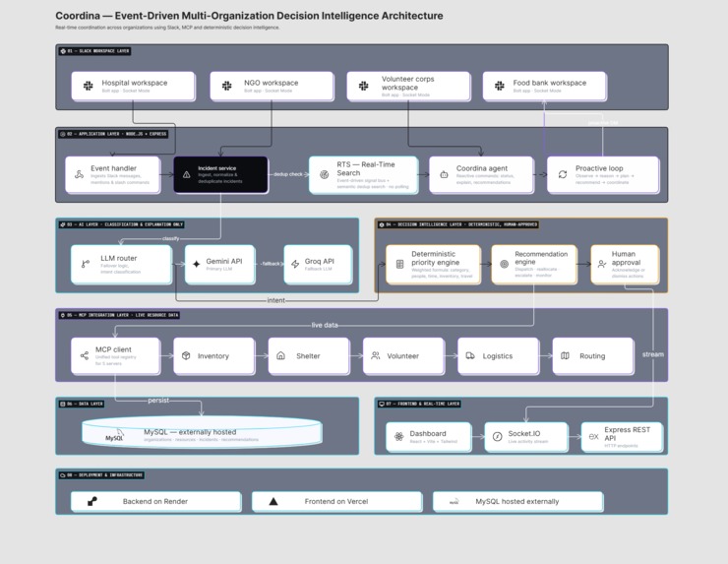This screenshot has width=728, height=564.
Task: Click the 'live data' connector label
Action: [325, 325]
